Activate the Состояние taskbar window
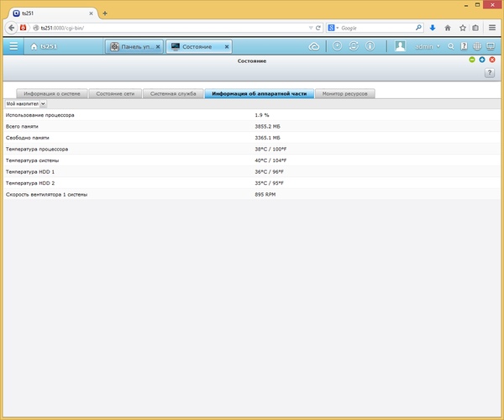The image size is (504, 420). (198, 47)
